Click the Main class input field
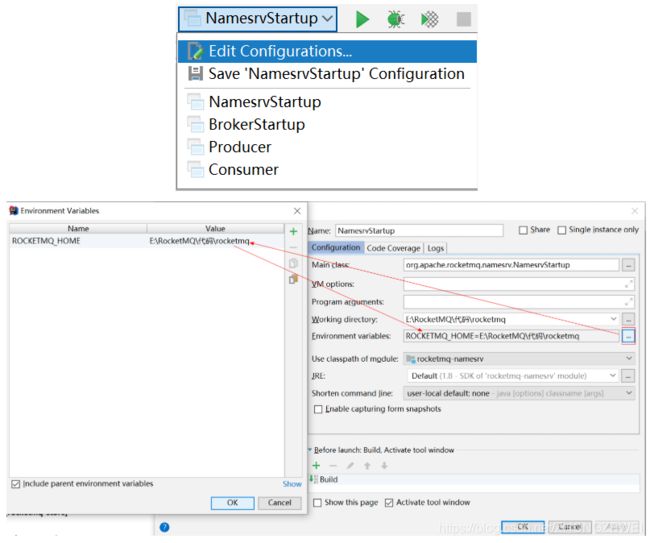The width and height of the screenshot is (650, 543). pos(511,265)
